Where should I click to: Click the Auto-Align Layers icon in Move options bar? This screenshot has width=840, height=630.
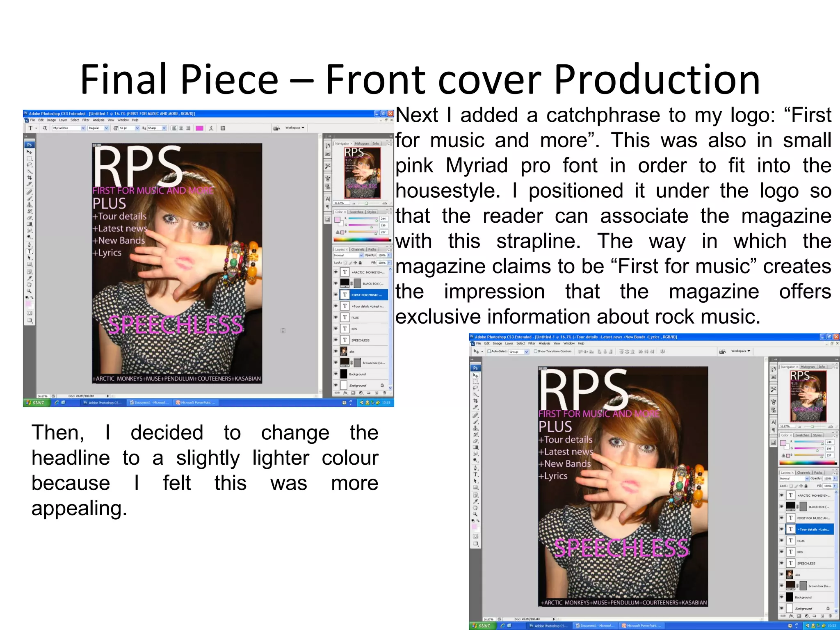tap(663, 352)
